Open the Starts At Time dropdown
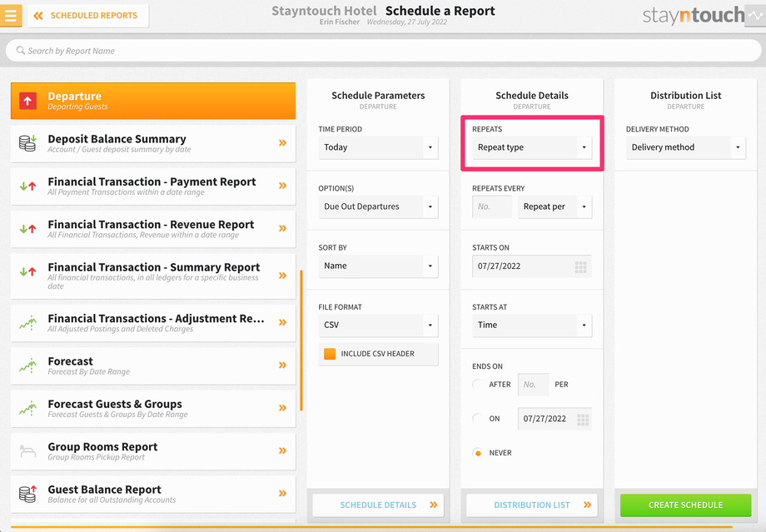The width and height of the screenshot is (766, 532). coord(532,325)
